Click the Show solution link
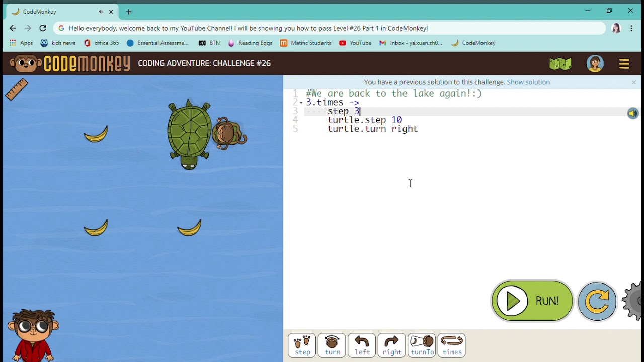The image size is (644, 362). pyautogui.click(x=528, y=82)
